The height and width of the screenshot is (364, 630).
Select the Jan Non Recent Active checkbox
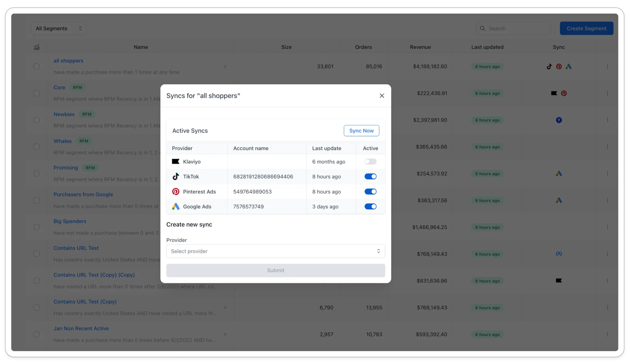point(36,334)
